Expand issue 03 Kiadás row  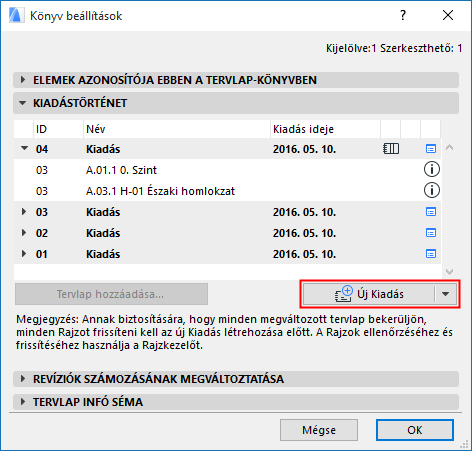click(x=24, y=212)
